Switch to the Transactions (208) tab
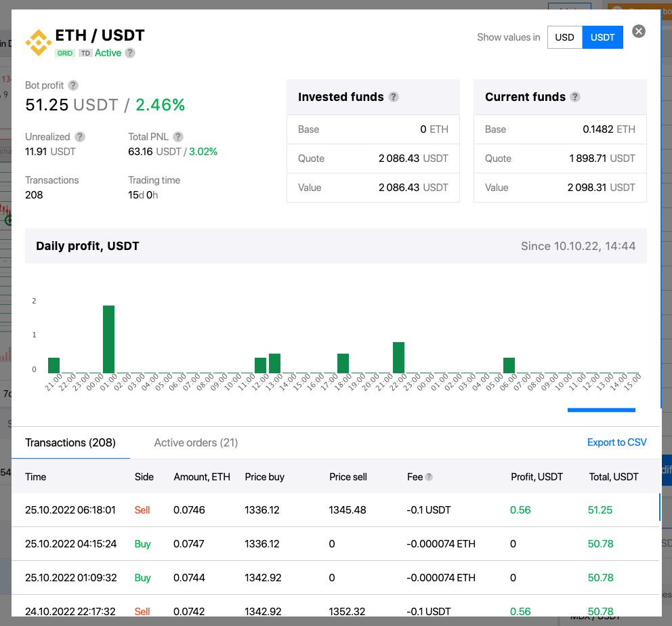Viewport: 672px width, 626px height. click(70, 442)
